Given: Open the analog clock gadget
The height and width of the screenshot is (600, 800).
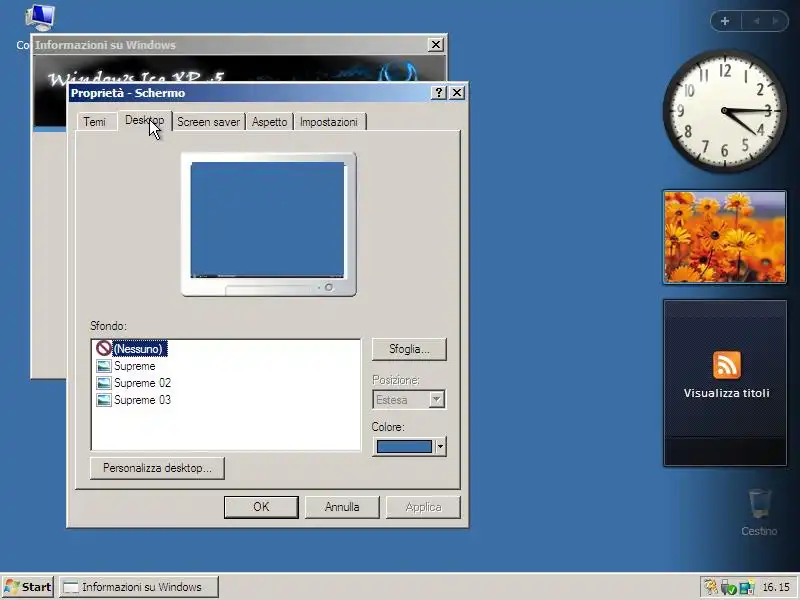Looking at the screenshot, I should pyautogui.click(x=724, y=111).
